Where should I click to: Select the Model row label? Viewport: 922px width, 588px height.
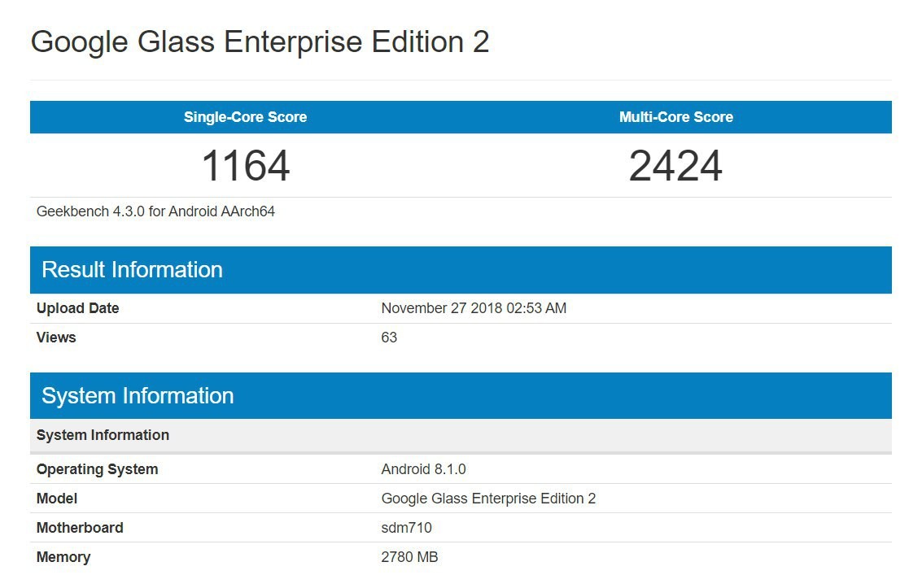57,499
